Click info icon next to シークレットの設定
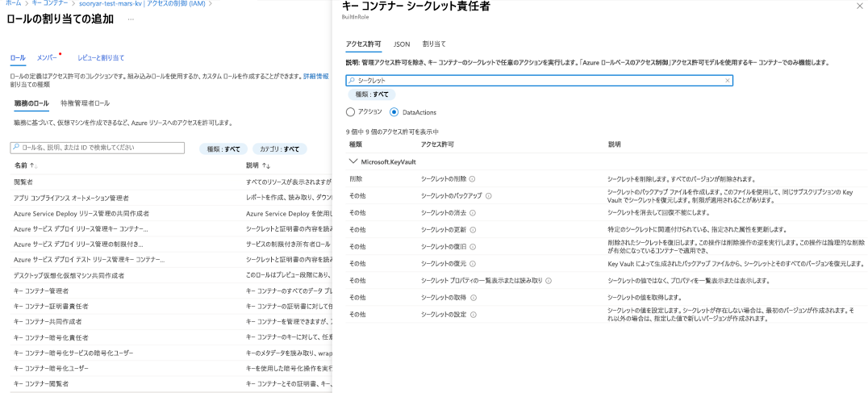 (472, 314)
